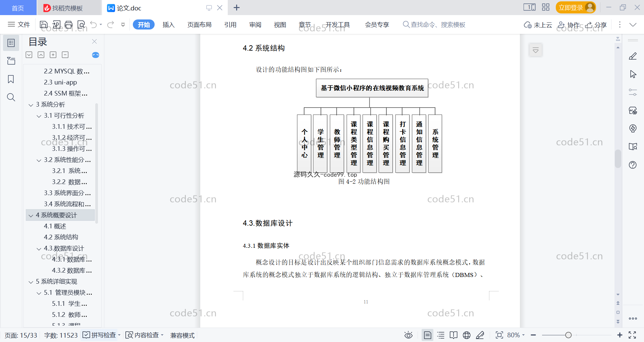The width and height of the screenshot is (644, 342).
Task: Click the fit-page zoom icon in status bar
Action: (499, 335)
